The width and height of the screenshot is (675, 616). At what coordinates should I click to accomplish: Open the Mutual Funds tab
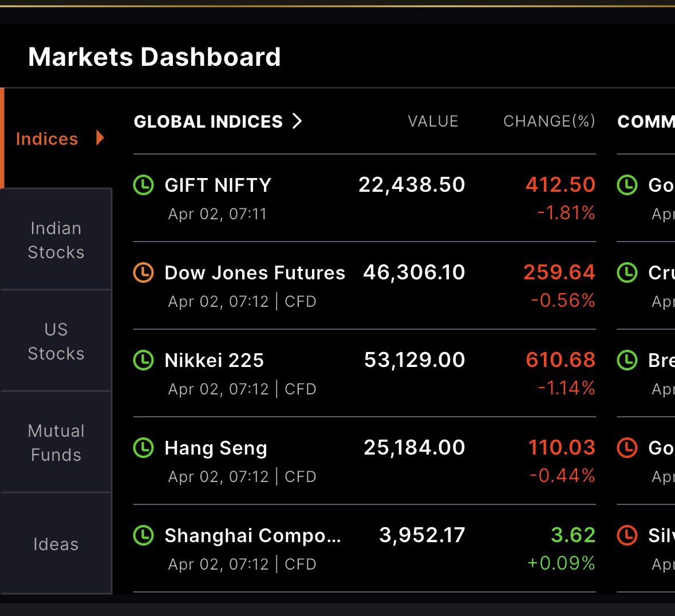[x=56, y=443]
